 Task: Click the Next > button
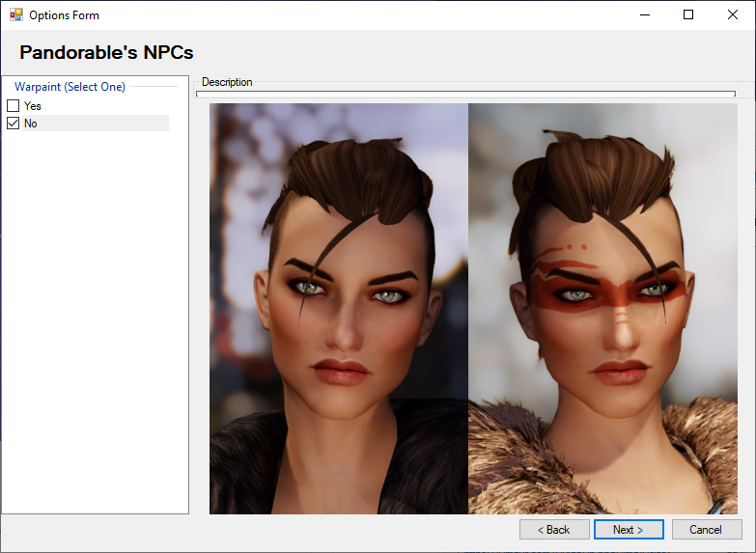629,530
